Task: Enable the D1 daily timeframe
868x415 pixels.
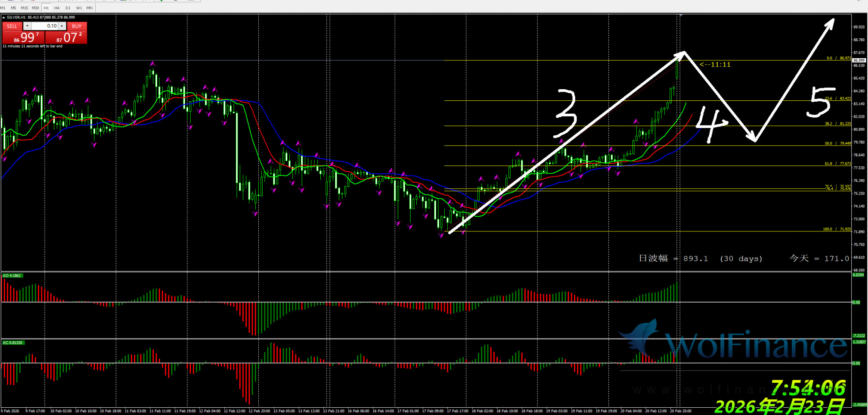Action: point(68,8)
